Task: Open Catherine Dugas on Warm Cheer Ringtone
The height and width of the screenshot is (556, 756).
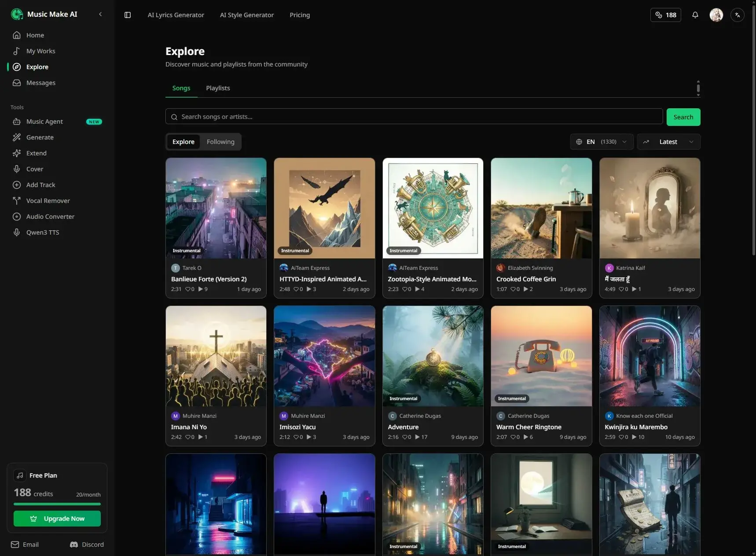Action: [528, 416]
